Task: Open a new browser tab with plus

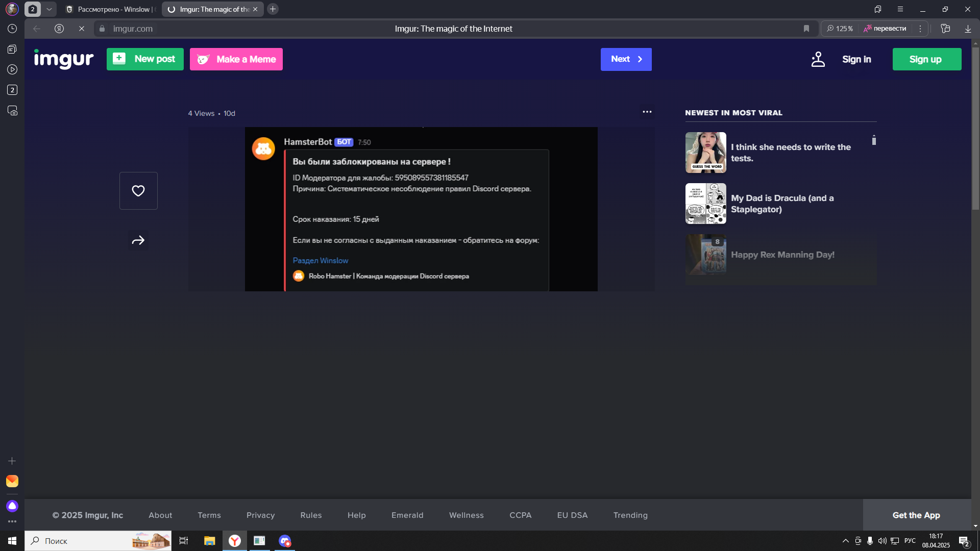Action: 273,9
